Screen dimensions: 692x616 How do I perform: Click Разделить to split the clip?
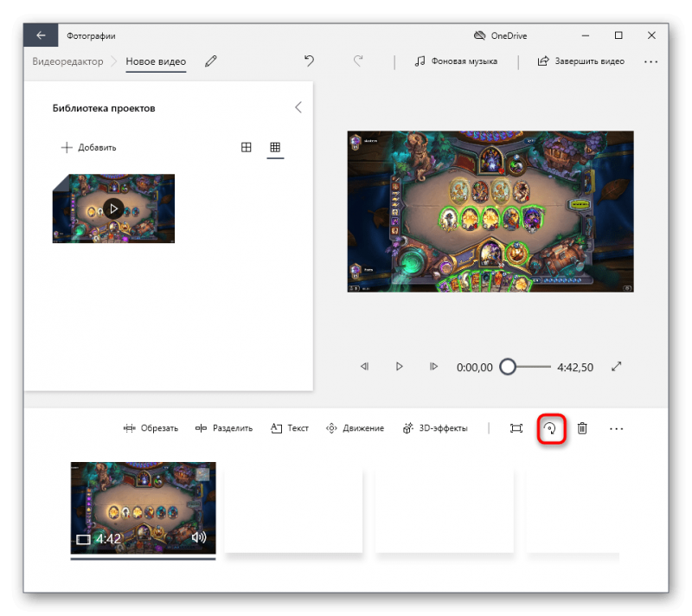(224, 428)
